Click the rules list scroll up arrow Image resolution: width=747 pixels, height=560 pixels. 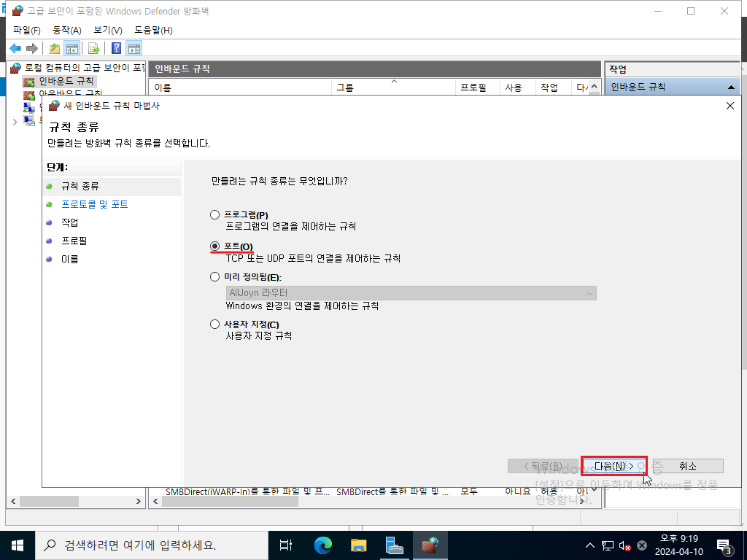click(594, 86)
